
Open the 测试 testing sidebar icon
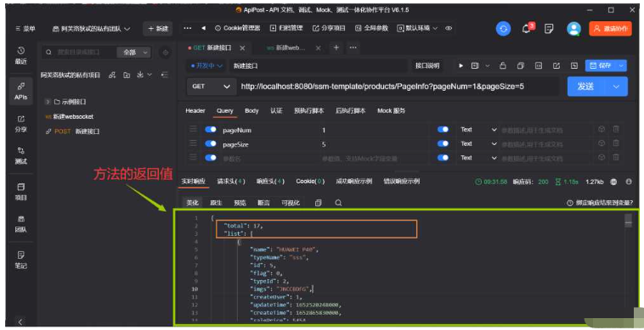coord(21,155)
